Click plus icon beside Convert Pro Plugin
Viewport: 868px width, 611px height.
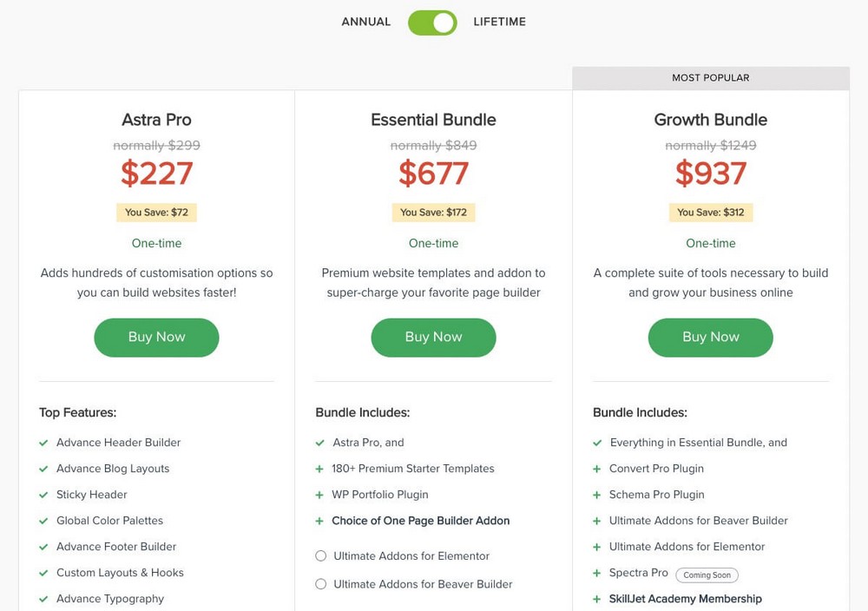tap(597, 469)
